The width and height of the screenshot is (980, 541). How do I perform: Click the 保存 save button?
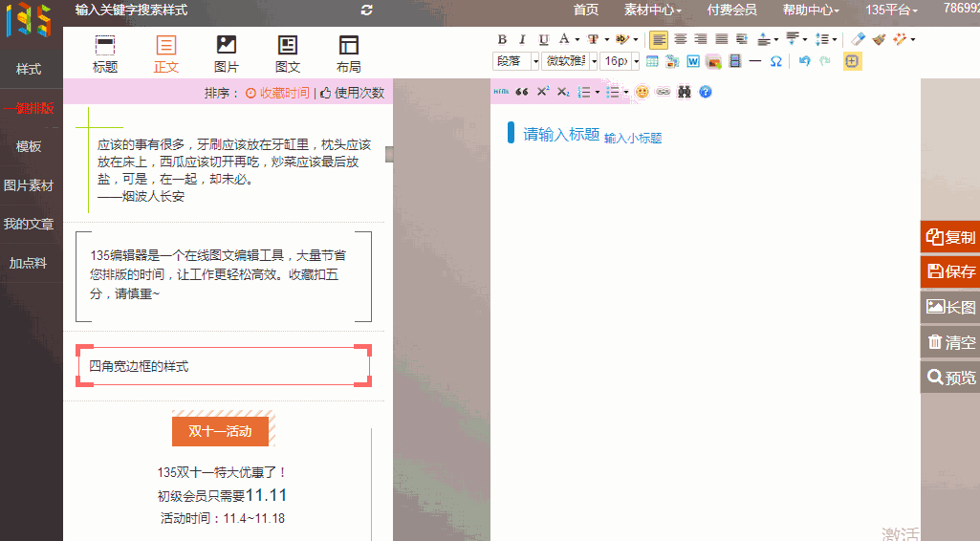[950, 271]
